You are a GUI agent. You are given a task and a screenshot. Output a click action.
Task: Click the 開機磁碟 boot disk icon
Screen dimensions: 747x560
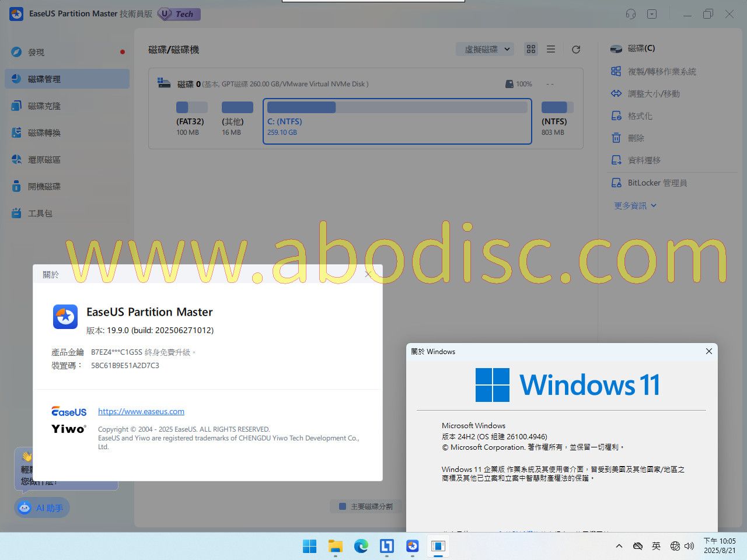click(x=16, y=186)
